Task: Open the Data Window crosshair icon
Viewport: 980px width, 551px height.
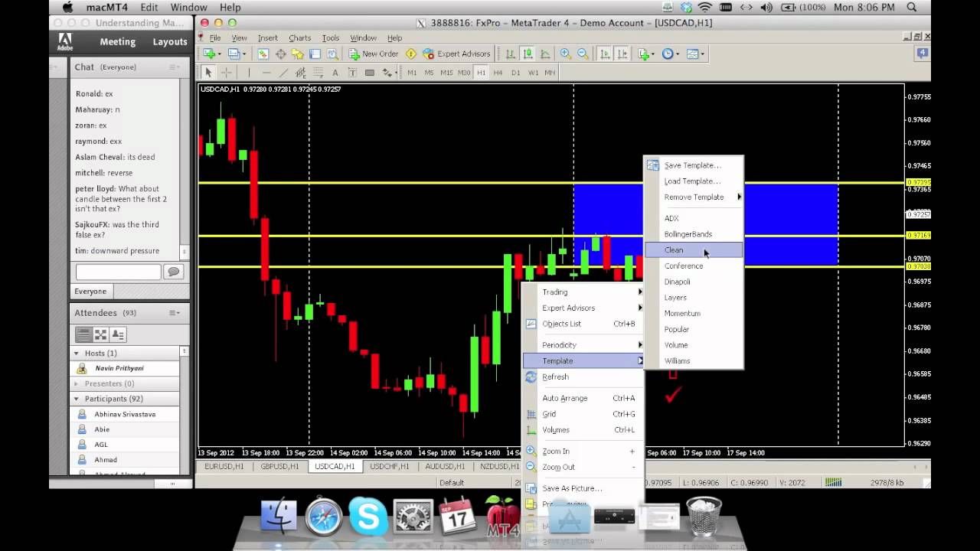Action: [x=280, y=54]
